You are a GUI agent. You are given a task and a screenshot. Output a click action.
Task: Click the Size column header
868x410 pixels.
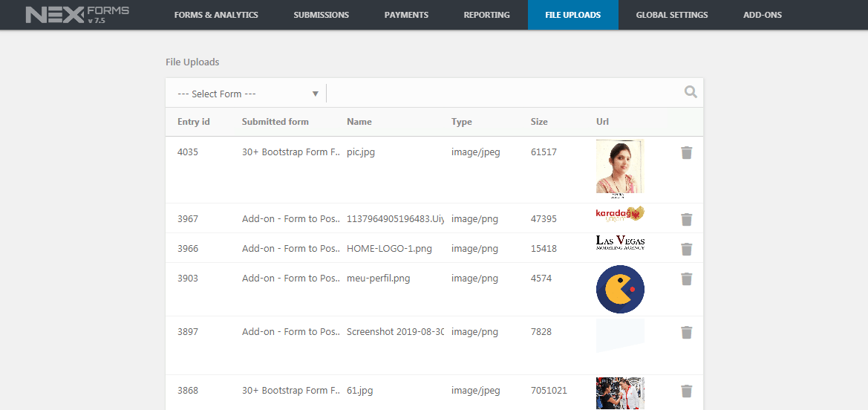point(539,122)
